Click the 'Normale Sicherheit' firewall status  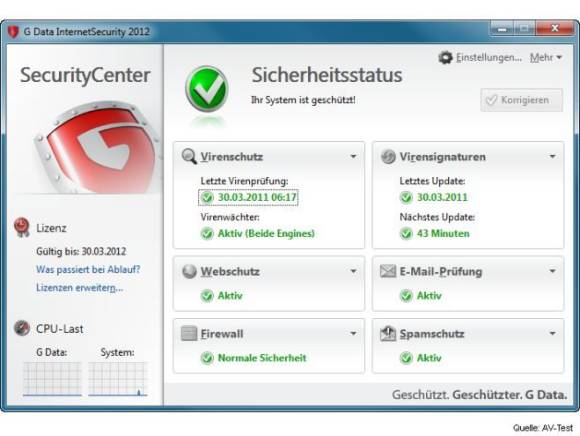click(262, 358)
